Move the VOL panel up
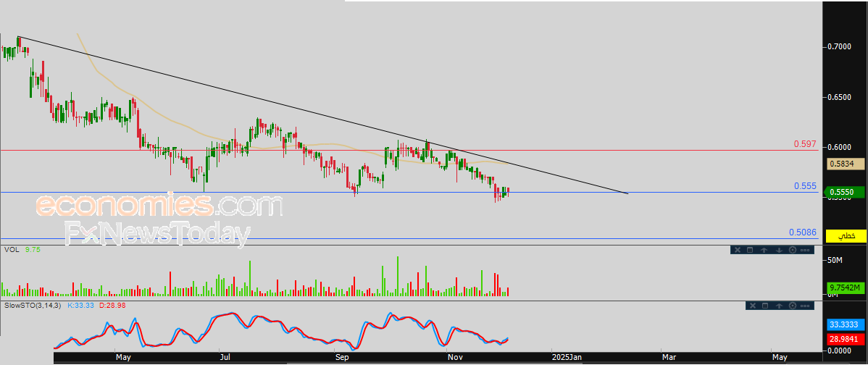 point(764,250)
